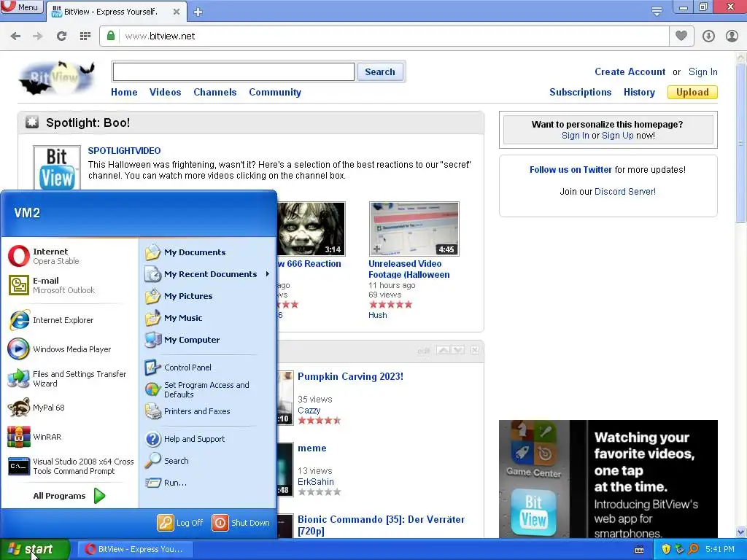Click the tab menu stacked-lines icon
This screenshot has height=560, width=747.
[x=657, y=11]
